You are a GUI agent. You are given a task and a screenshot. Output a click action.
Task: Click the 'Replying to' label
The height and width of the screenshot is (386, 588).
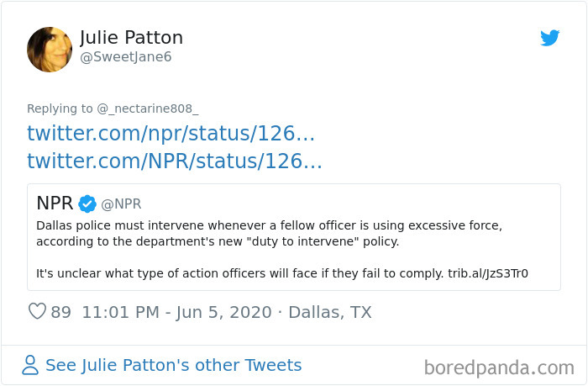pyautogui.click(x=60, y=108)
